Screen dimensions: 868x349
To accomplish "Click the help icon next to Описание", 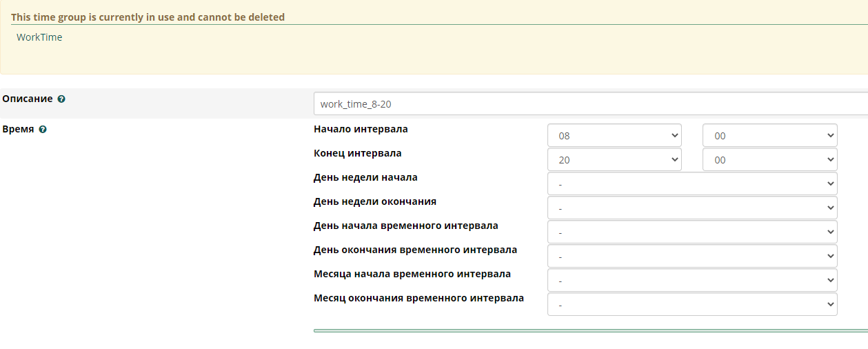I will [x=61, y=99].
